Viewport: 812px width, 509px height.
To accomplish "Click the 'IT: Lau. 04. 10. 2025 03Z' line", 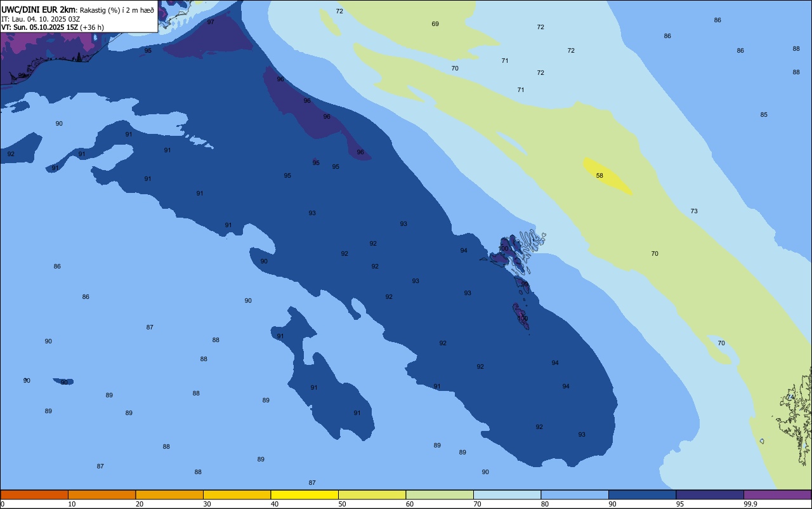I will tap(41, 19).
